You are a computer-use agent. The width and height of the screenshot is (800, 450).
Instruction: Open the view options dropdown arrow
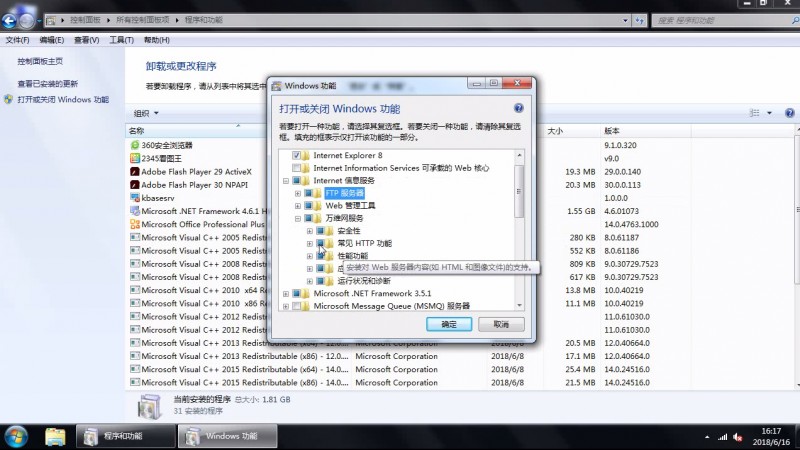(x=769, y=113)
